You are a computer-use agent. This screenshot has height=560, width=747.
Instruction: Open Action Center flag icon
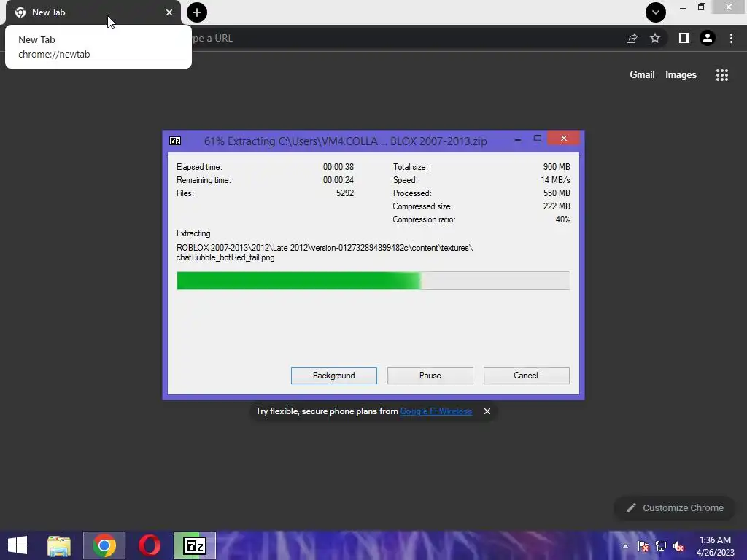(x=643, y=546)
